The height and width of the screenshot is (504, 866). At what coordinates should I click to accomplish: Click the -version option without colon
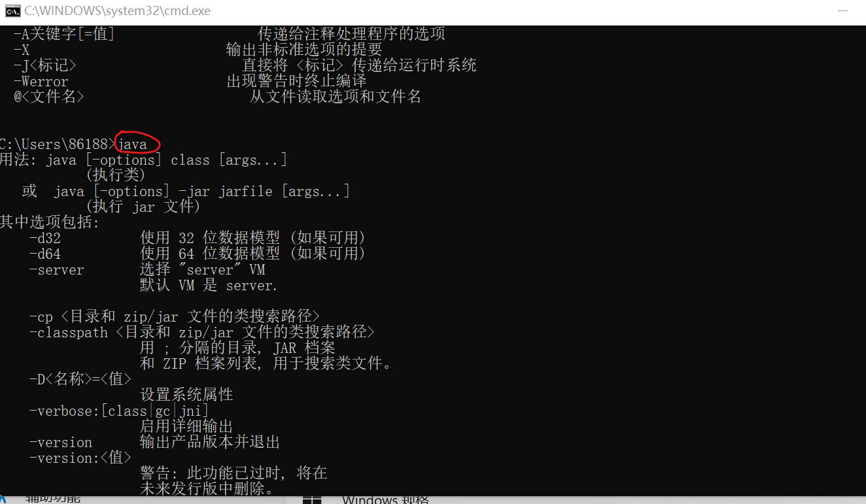click(61, 443)
